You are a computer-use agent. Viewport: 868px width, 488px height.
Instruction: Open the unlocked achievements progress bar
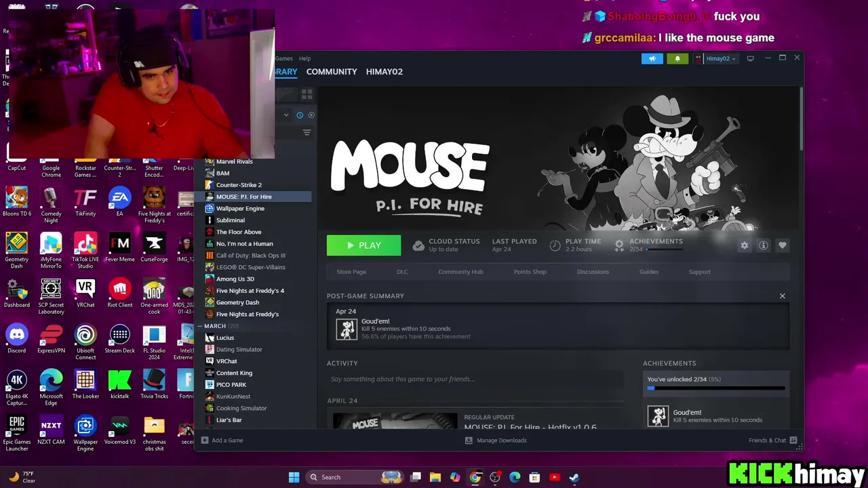point(716,388)
